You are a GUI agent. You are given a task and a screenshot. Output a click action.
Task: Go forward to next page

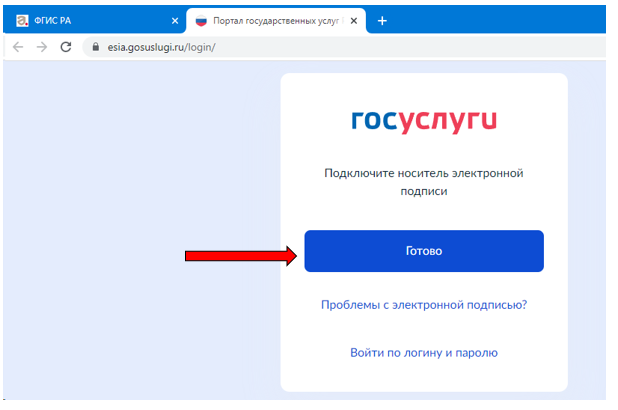pos(42,47)
